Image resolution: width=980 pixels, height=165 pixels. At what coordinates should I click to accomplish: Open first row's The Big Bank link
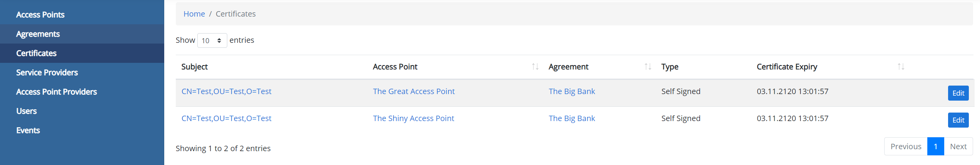click(x=572, y=91)
